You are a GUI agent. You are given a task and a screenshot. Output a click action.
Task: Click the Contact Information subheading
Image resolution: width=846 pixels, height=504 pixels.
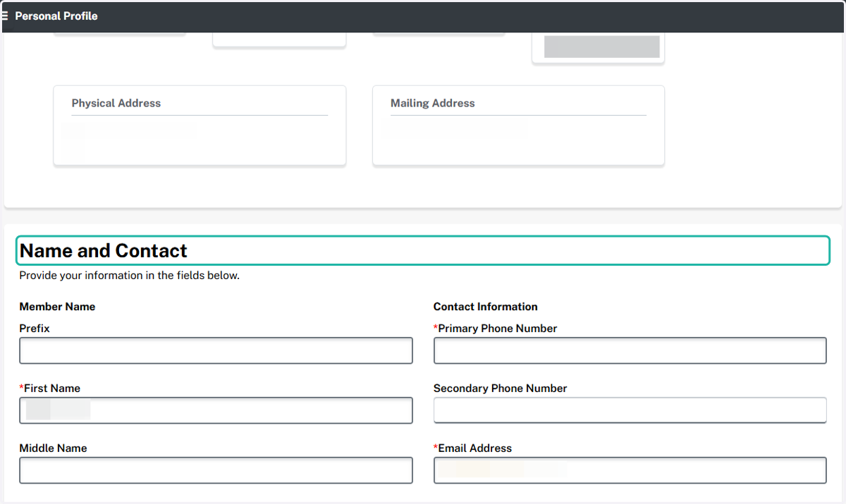(x=486, y=307)
